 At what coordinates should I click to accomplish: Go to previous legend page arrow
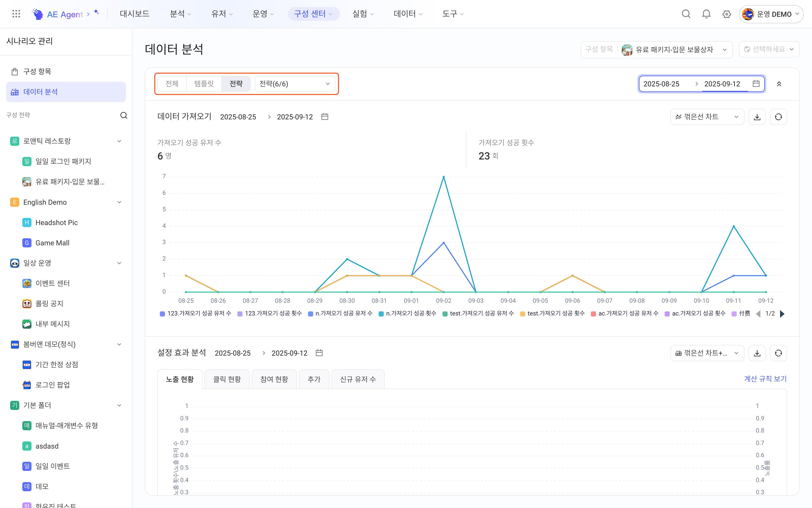click(x=758, y=313)
